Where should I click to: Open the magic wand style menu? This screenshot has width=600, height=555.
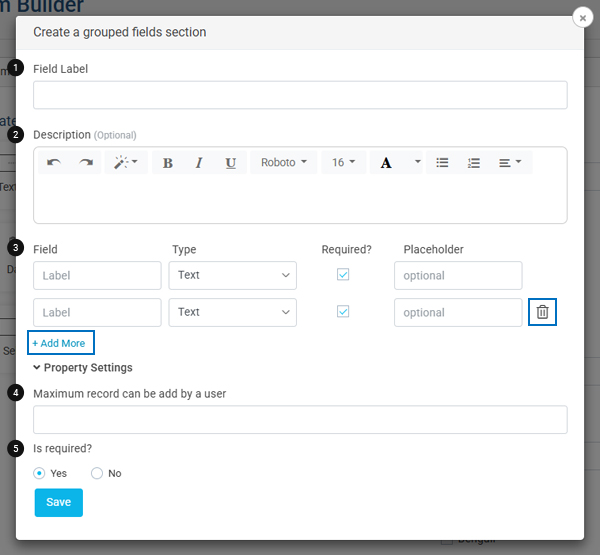coord(126,163)
